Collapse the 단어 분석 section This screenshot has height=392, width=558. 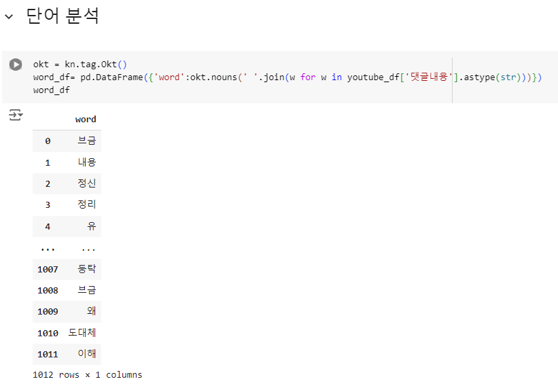click(9, 16)
